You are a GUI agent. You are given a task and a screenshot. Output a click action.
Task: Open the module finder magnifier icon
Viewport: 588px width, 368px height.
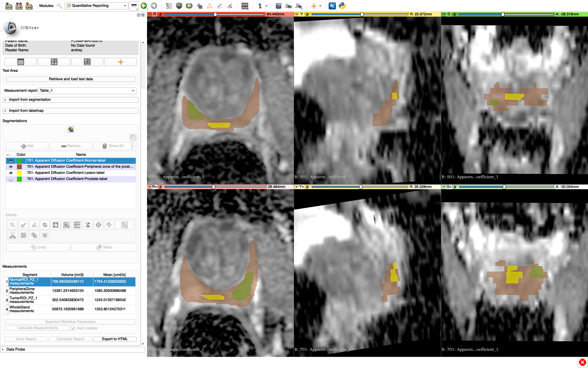[59, 6]
